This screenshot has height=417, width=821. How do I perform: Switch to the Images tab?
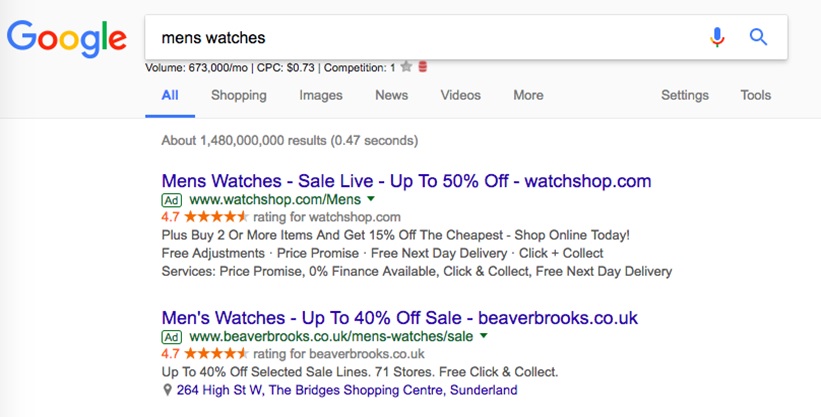[321, 95]
